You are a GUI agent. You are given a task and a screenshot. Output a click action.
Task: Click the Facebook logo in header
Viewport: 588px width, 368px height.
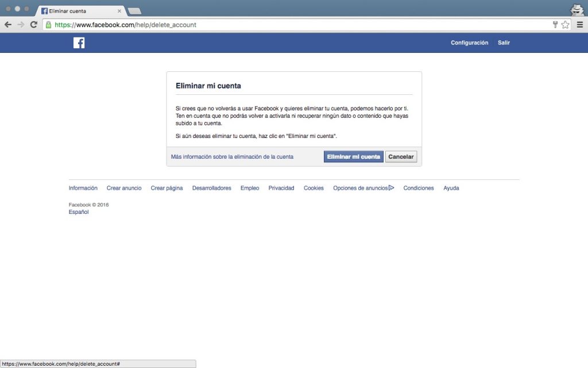(79, 43)
